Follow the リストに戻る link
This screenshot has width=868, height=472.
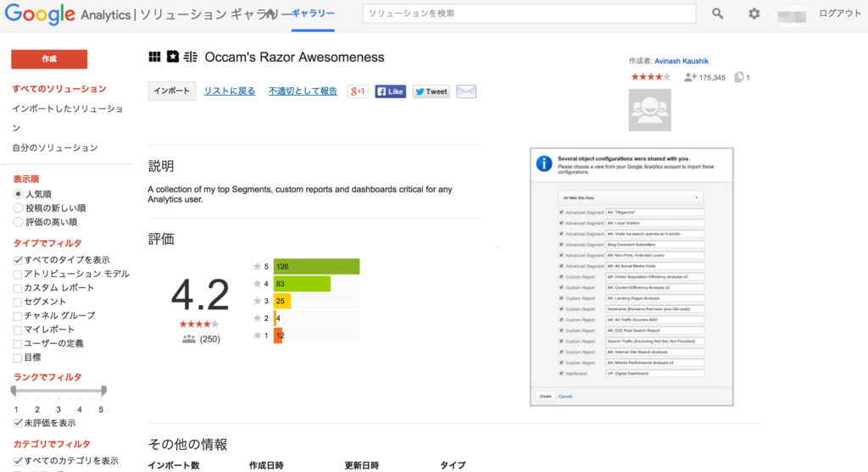[229, 92]
